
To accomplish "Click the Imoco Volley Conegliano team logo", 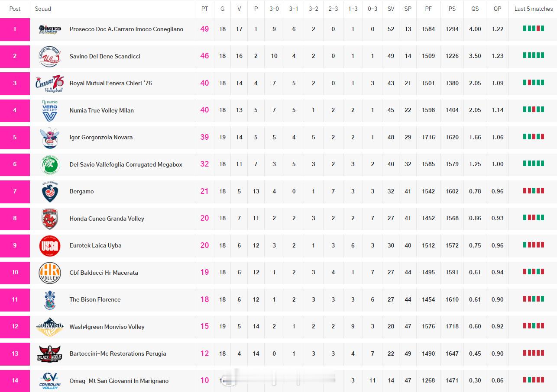I will (x=50, y=29).
